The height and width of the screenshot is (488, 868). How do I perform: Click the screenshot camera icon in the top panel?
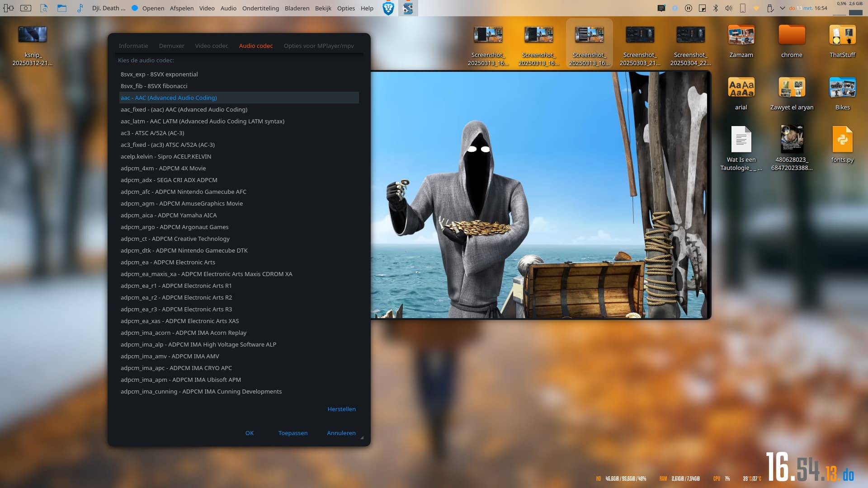26,8
